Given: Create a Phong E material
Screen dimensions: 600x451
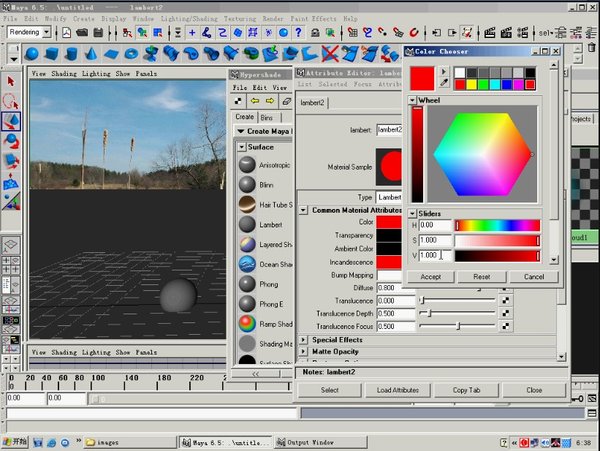Looking at the screenshot, I should coord(247,304).
